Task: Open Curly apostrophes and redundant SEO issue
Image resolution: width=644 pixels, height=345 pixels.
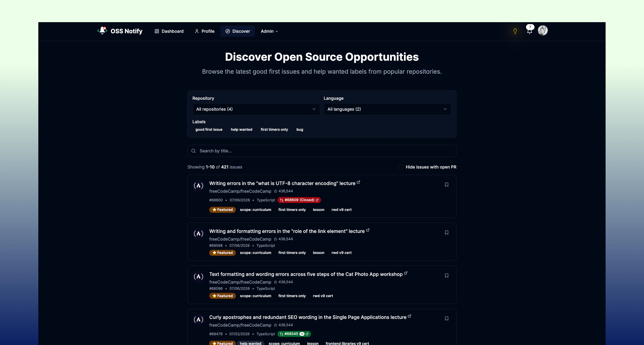Action: pyautogui.click(x=308, y=317)
